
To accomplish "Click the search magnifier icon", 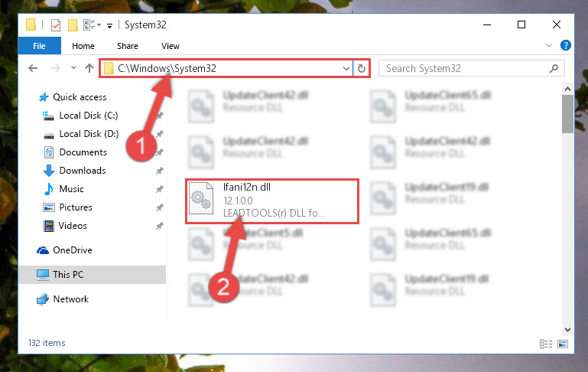I will pyautogui.click(x=554, y=68).
